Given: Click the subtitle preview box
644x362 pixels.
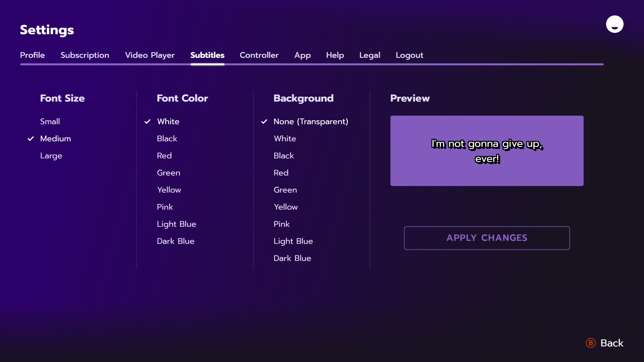Looking at the screenshot, I should (487, 151).
